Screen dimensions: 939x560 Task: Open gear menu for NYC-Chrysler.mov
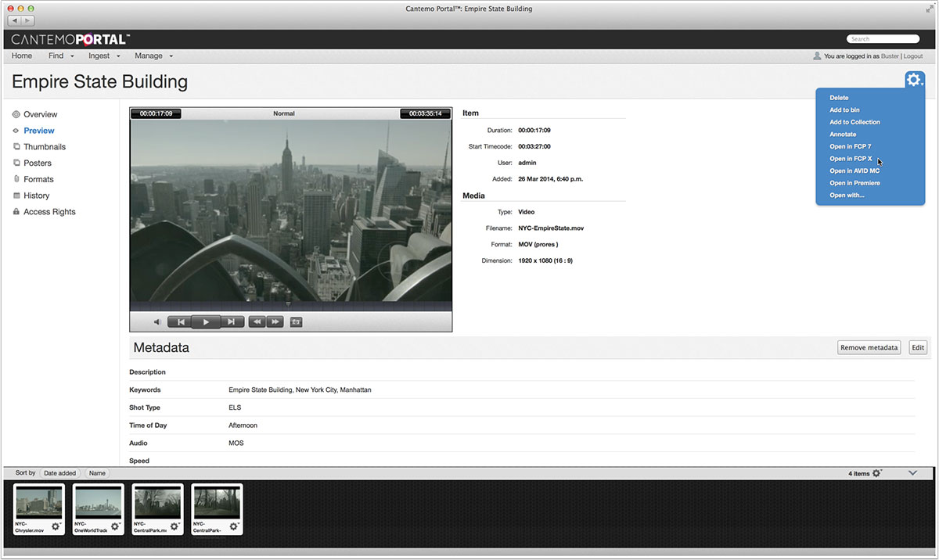coord(56,526)
